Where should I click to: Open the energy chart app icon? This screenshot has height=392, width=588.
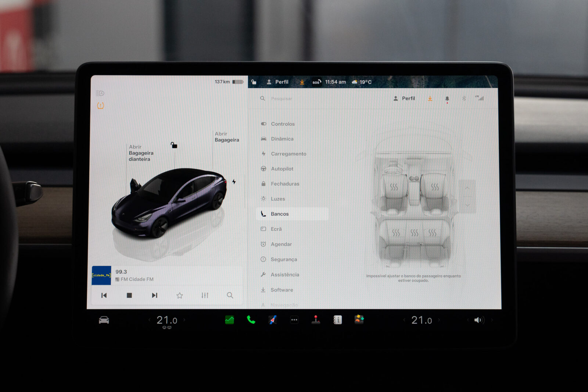click(229, 320)
